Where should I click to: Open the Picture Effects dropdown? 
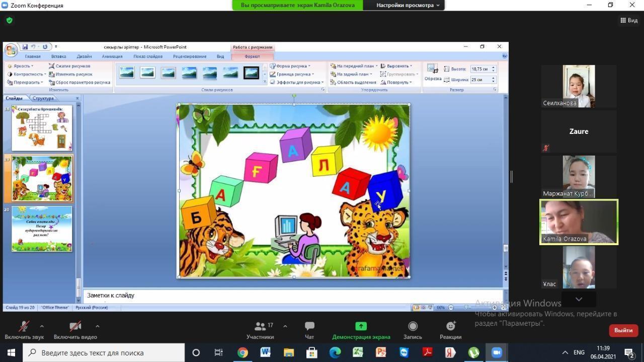click(297, 82)
